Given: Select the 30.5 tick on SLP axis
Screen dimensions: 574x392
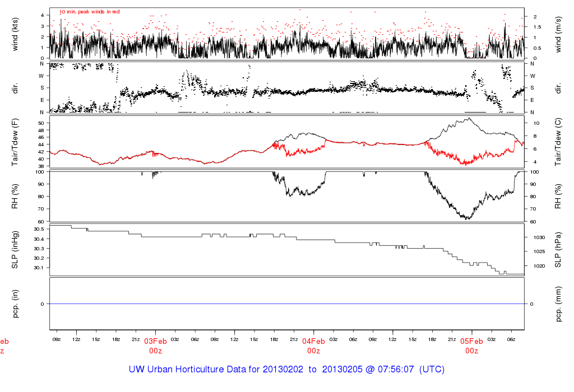Looking at the screenshot, I should (x=39, y=229).
